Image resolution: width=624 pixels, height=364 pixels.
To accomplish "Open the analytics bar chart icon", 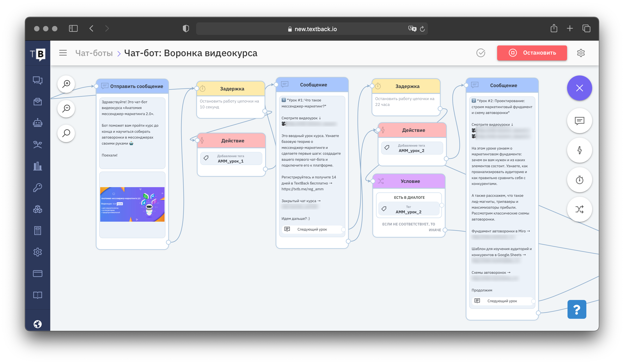I will point(38,166).
